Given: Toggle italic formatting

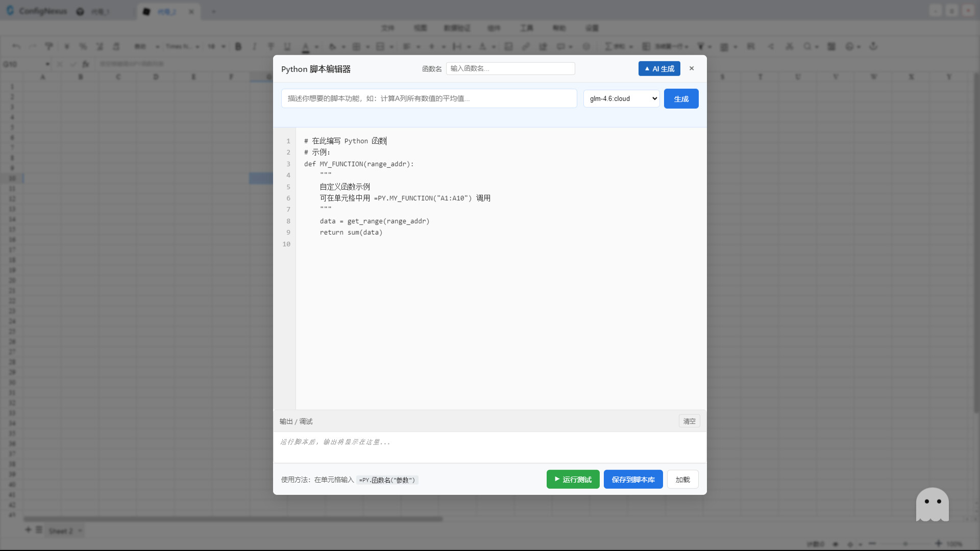Looking at the screenshot, I should (254, 46).
